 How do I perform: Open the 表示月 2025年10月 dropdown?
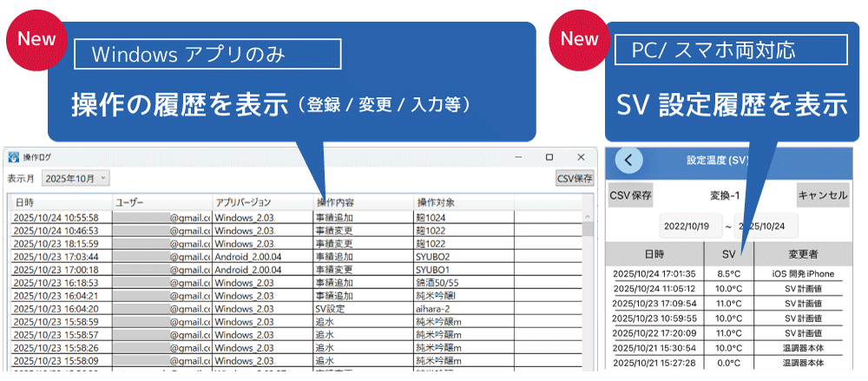(76, 178)
